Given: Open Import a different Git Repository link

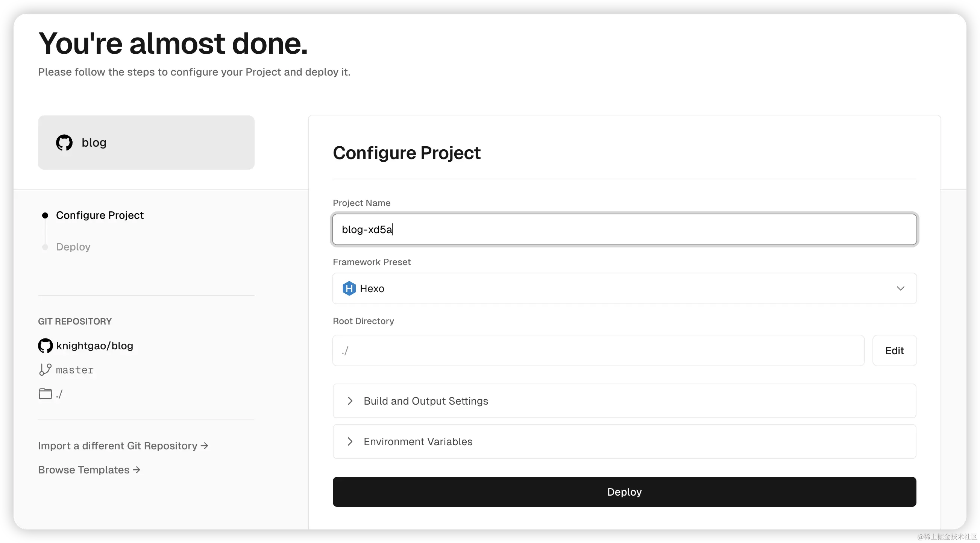Looking at the screenshot, I should [x=118, y=446].
